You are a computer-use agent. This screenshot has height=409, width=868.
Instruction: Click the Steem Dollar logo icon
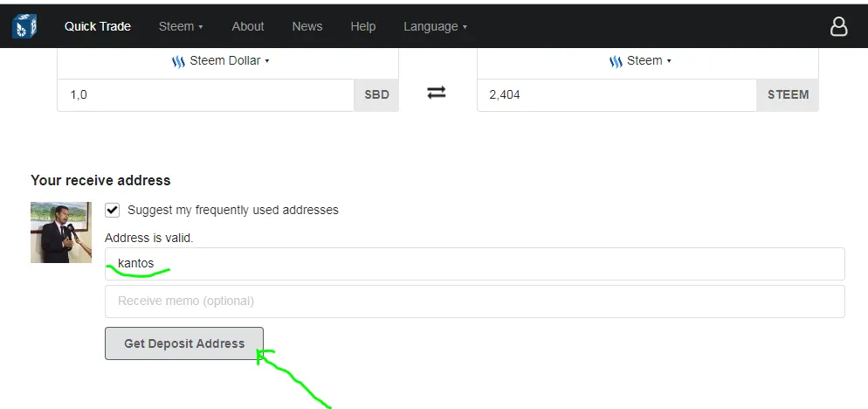point(178,61)
